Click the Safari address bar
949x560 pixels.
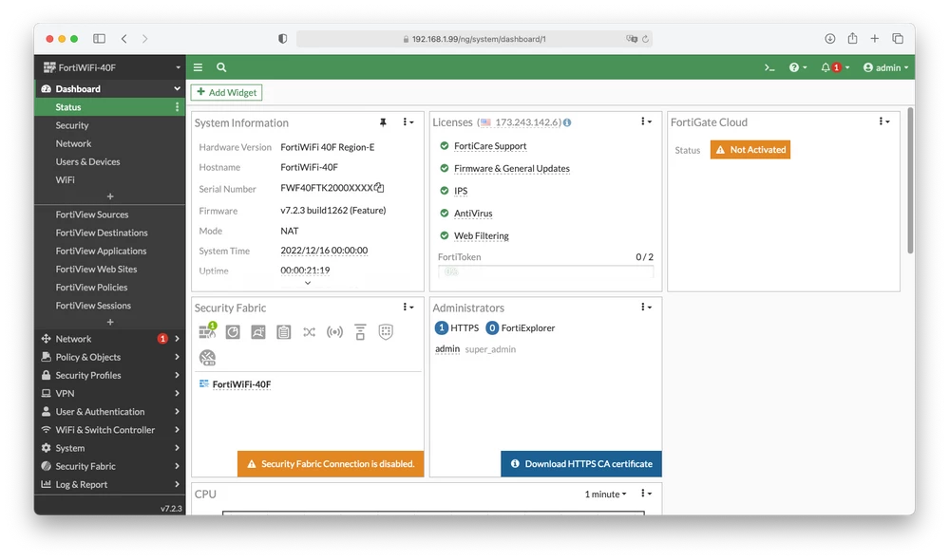[x=474, y=39]
